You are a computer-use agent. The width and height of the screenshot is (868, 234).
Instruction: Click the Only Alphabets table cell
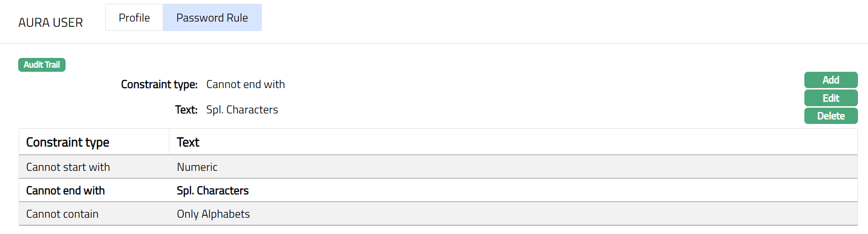click(213, 214)
